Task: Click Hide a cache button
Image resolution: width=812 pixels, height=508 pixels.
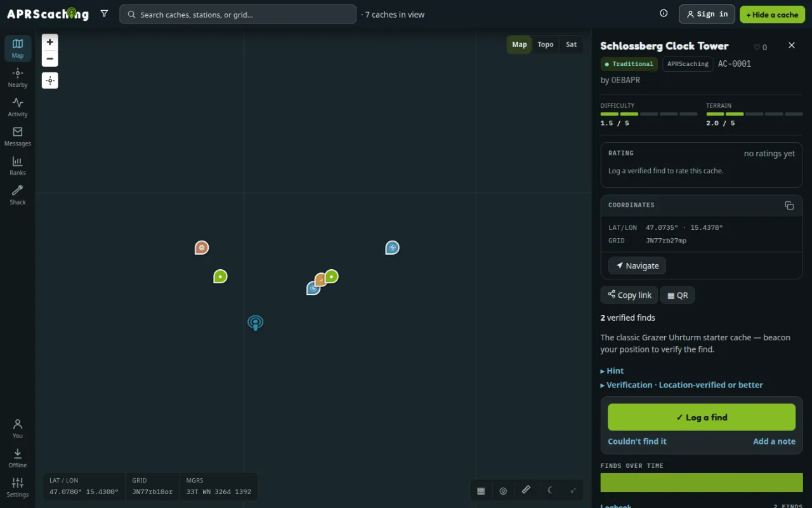Action: pos(772,14)
